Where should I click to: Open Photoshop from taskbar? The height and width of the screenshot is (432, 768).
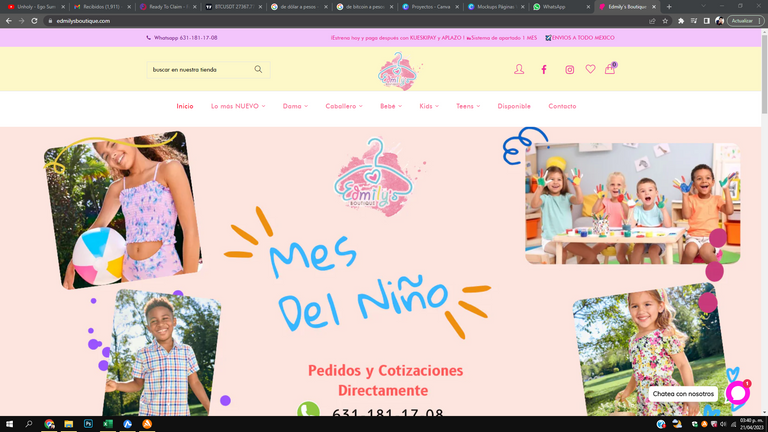point(88,424)
